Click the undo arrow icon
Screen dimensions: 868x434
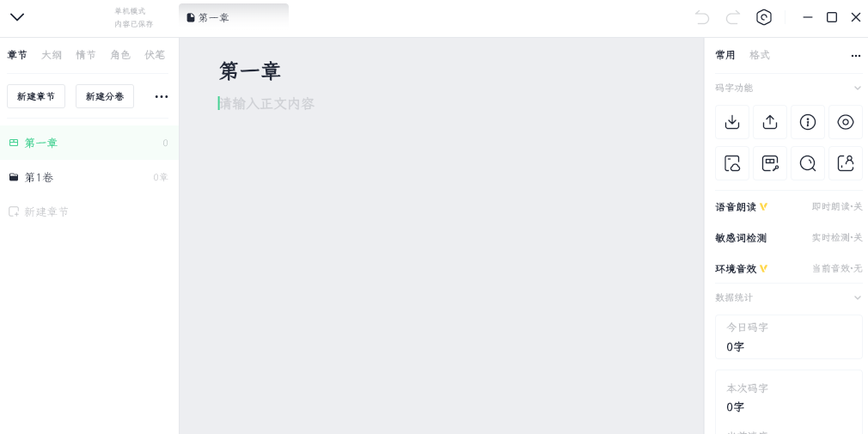coord(702,18)
